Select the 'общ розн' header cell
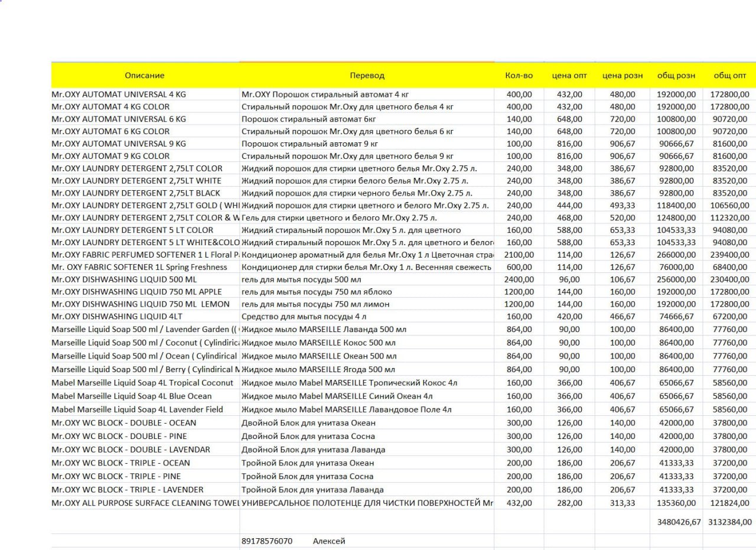The width and height of the screenshot is (756, 550). coord(676,76)
